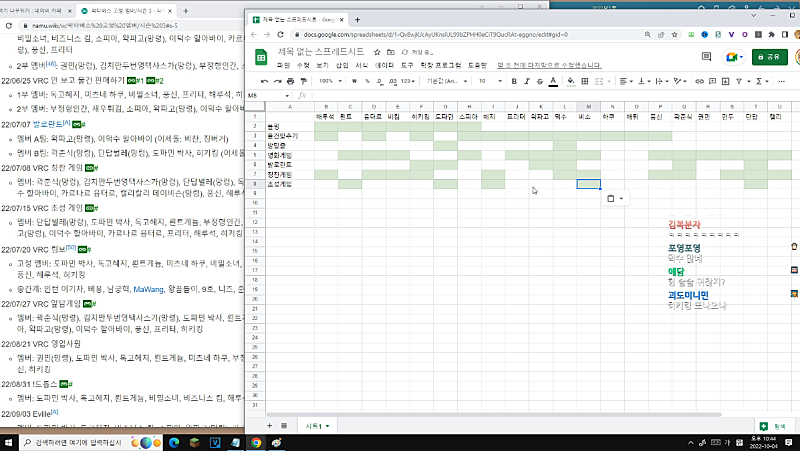Toggle the filter on the sheet
The height and width of the screenshot is (451, 800).
[739, 81]
